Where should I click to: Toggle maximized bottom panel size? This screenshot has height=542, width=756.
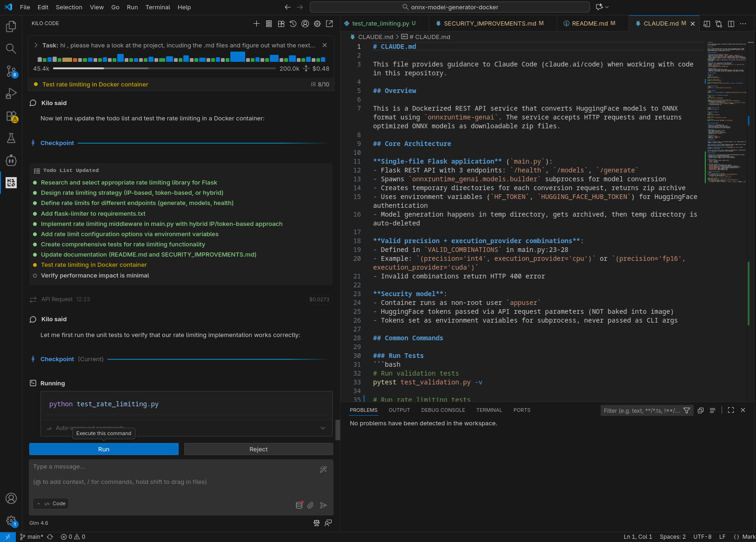coord(731,410)
